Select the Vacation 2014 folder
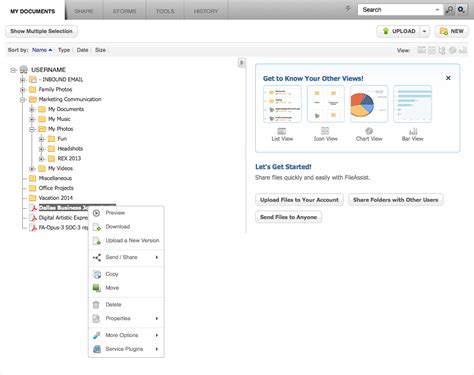474x375 pixels. coord(56,198)
